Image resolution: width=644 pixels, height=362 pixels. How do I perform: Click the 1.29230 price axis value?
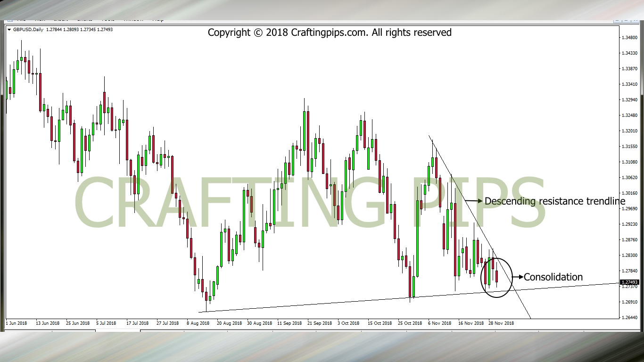click(630, 224)
